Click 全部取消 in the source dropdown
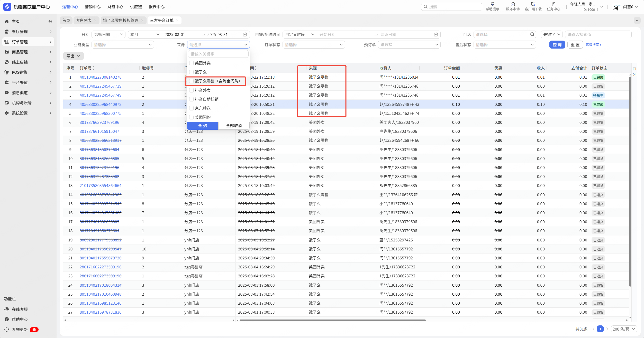Viewport: 644px width, 338px height. 234,126
